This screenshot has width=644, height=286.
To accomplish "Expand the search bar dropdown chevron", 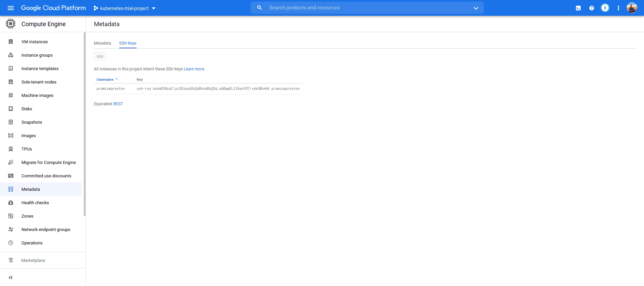I will pyautogui.click(x=476, y=8).
